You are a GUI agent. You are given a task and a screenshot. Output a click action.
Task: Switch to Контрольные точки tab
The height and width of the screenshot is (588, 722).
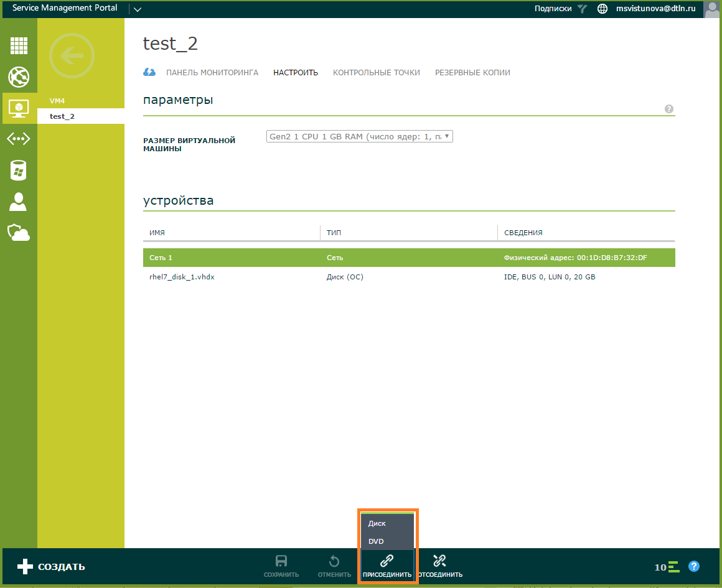click(377, 72)
